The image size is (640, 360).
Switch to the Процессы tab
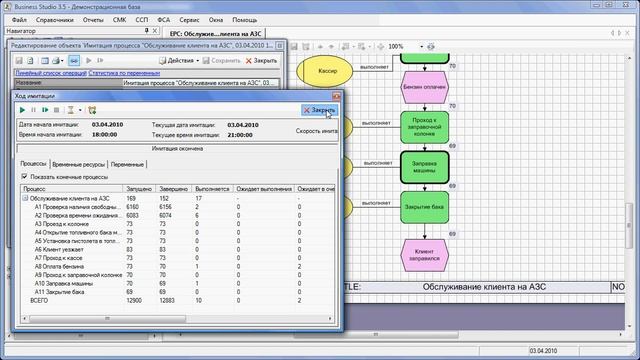click(33, 164)
